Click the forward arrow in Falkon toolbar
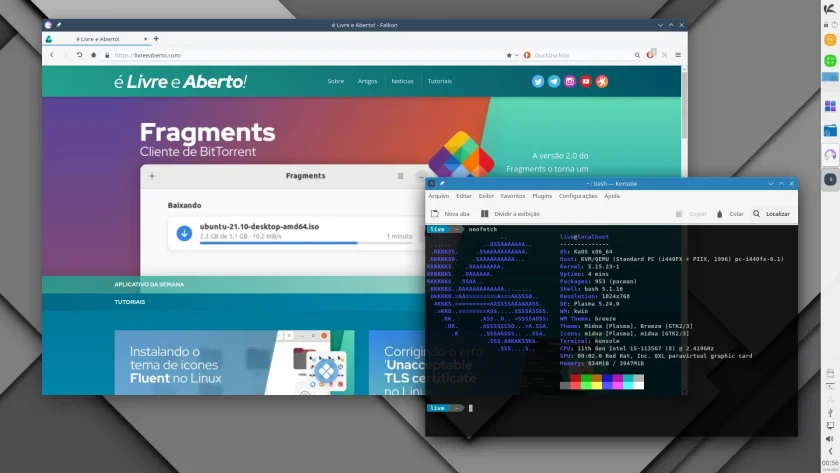This screenshot has width=840, height=473. pyautogui.click(x=65, y=55)
